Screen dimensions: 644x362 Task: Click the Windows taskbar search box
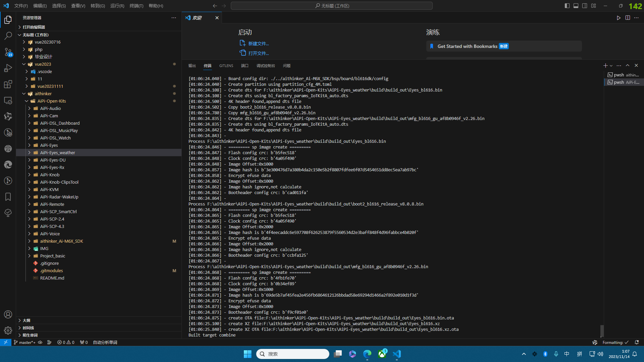point(293,354)
